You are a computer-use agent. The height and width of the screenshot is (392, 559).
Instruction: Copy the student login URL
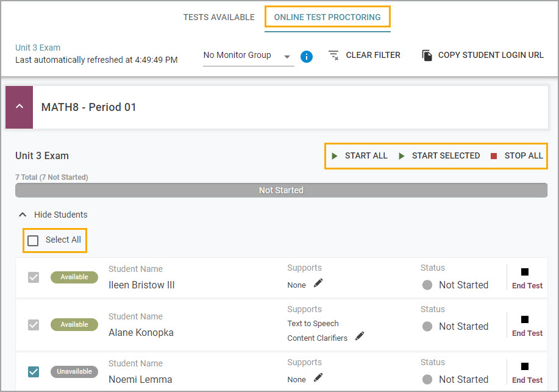tap(483, 55)
